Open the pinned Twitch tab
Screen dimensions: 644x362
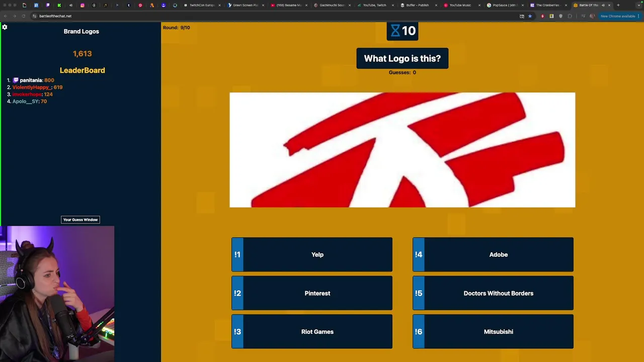click(48, 5)
